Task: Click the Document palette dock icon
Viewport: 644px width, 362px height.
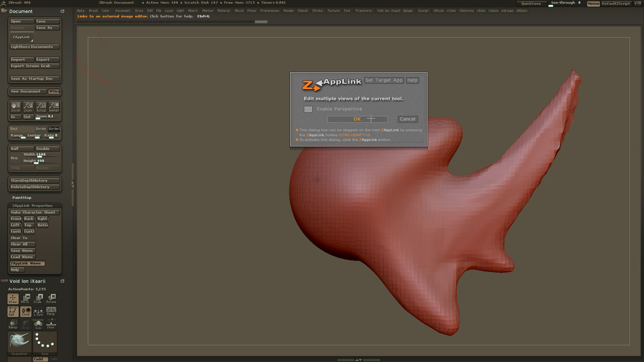Action: pyautogui.click(x=62, y=11)
